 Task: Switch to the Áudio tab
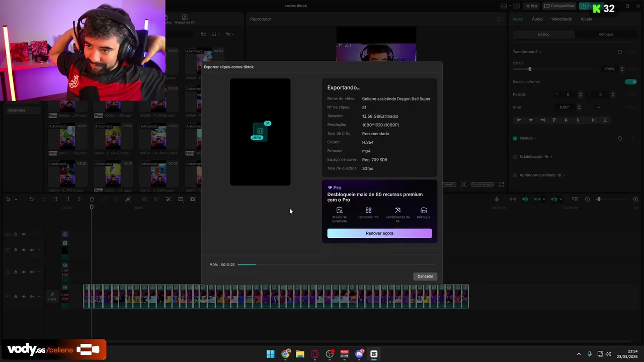coord(537,19)
